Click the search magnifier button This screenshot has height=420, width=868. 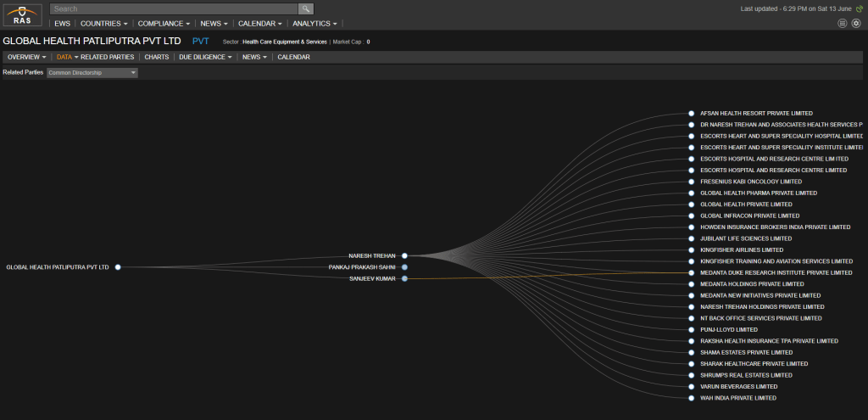coord(305,8)
